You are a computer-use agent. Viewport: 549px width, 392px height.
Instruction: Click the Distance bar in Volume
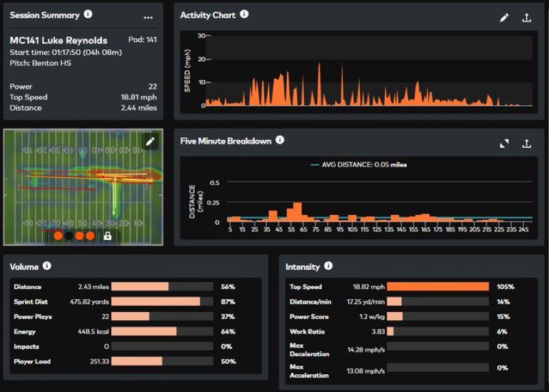click(162, 286)
